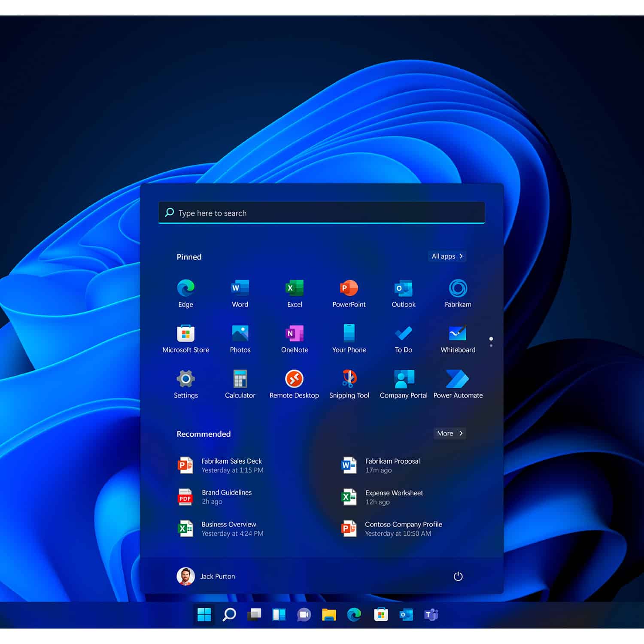This screenshot has height=644, width=644.
Task: Open Microsoft Teams from the taskbar
Action: pos(431,615)
